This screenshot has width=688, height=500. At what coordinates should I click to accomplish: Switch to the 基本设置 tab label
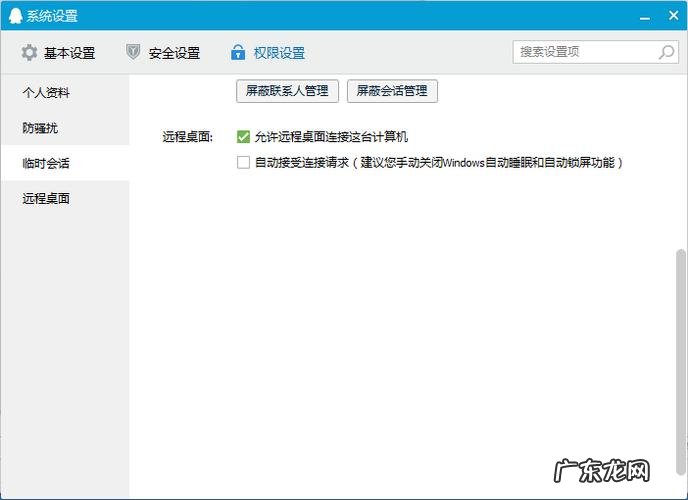pyautogui.click(x=69, y=53)
